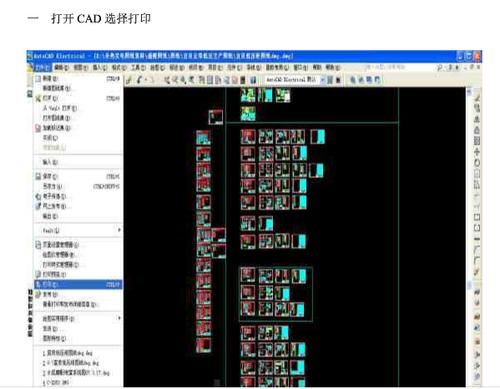Choose 保存 (Save) in the File menu
This screenshot has width=500, height=389.
78,176
